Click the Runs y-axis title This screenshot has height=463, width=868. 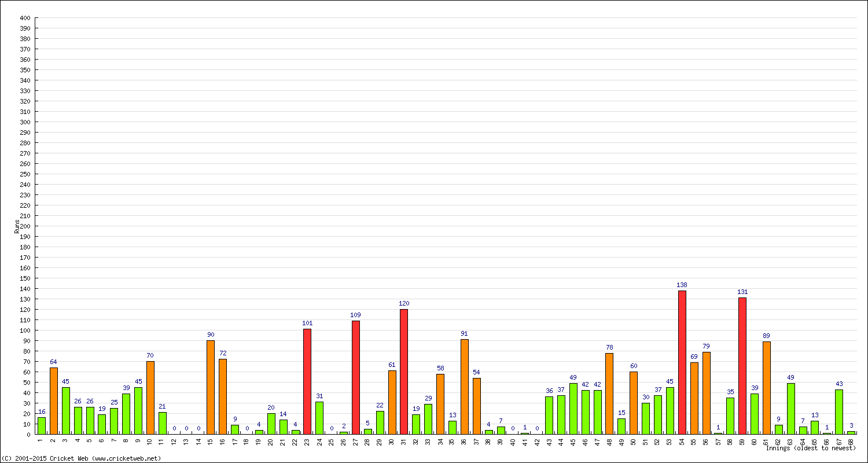tap(17, 226)
